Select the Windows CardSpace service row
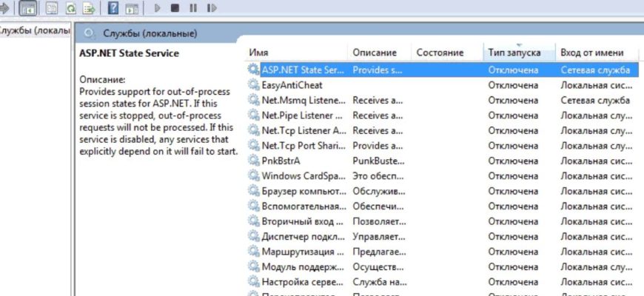The image size is (644, 296). tap(302, 175)
